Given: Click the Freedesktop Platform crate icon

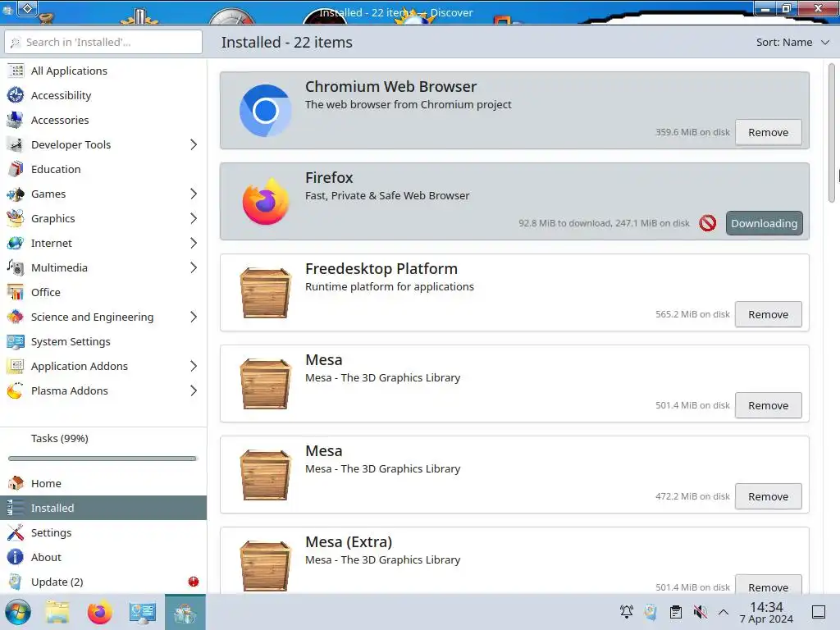Looking at the screenshot, I should (x=265, y=293).
